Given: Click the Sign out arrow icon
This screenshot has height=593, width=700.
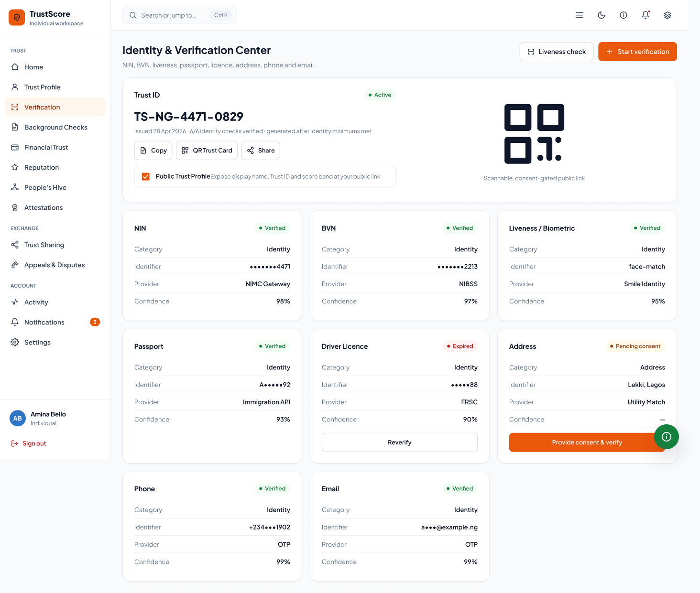Looking at the screenshot, I should click(14, 443).
